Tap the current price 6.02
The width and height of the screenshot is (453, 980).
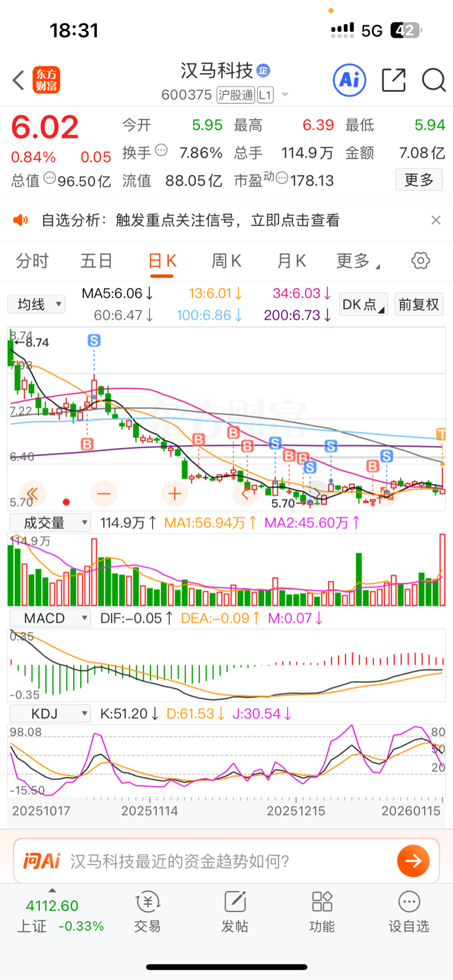tap(45, 127)
